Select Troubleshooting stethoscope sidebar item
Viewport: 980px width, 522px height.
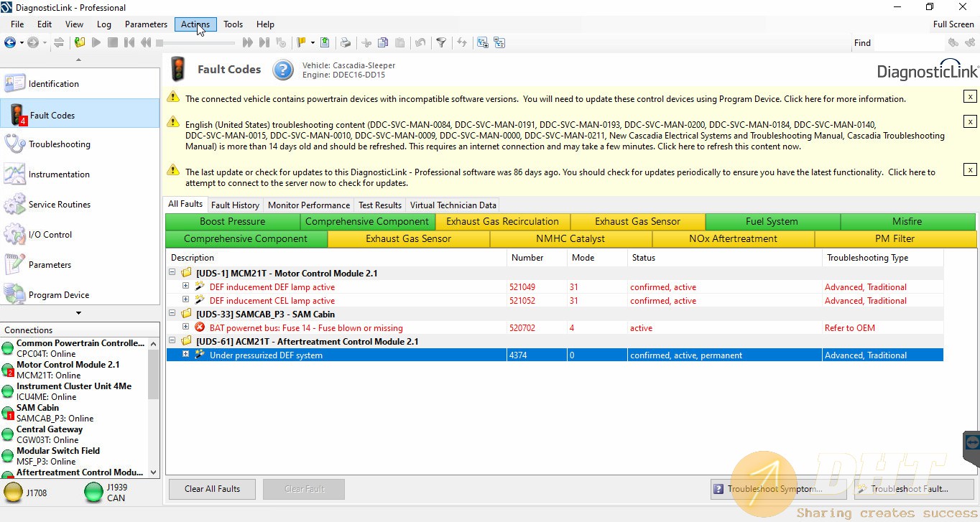tap(80, 144)
